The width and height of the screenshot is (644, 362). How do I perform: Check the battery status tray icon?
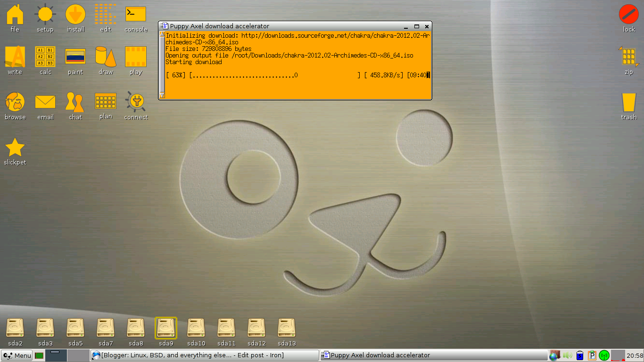click(580, 355)
